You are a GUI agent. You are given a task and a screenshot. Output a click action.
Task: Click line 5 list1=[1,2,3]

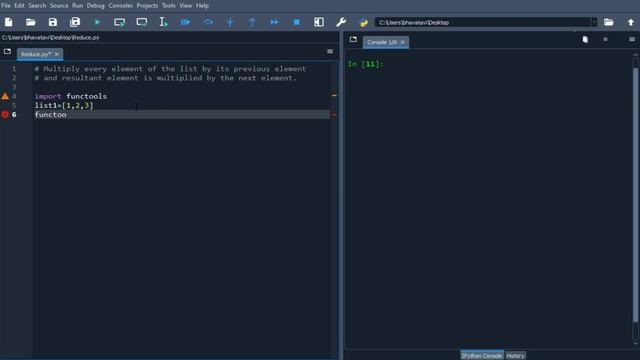pyautogui.click(x=64, y=105)
